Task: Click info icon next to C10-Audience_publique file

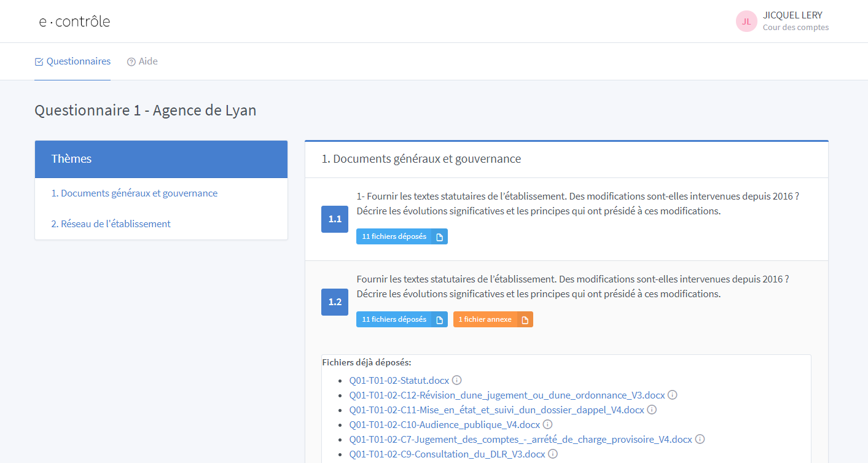Action: tap(547, 424)
